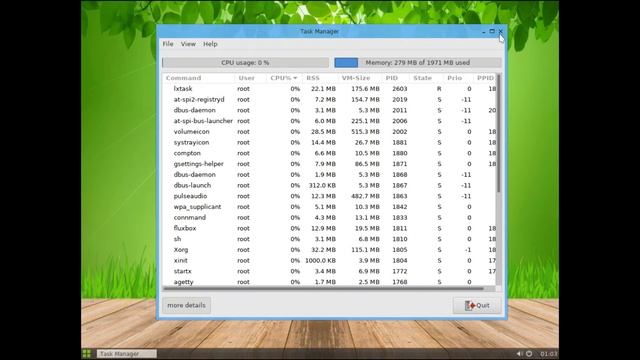Select the xinit process row
This screenshot has width=640, height=360.
coord(329,260)
